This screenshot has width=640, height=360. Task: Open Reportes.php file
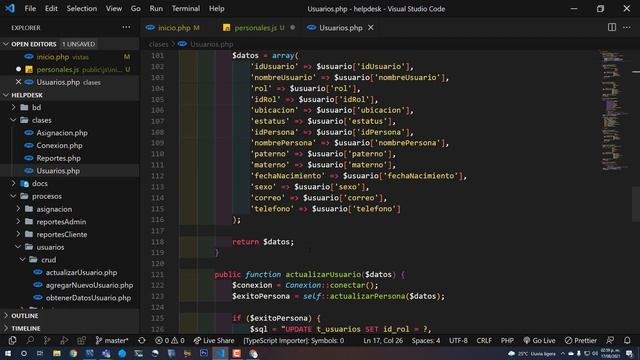[58, 158]
